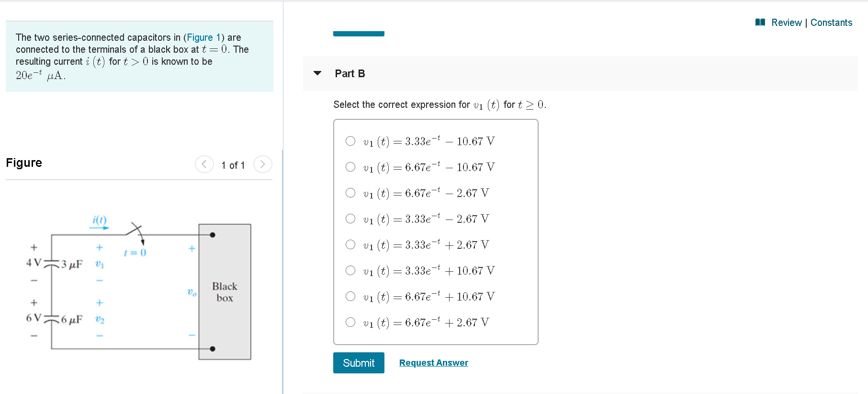Screen dimensions: 868x394
Task: Select answer v1(t) = 3.33e^-t − 10.67 V
Action: tap(350, 141)
